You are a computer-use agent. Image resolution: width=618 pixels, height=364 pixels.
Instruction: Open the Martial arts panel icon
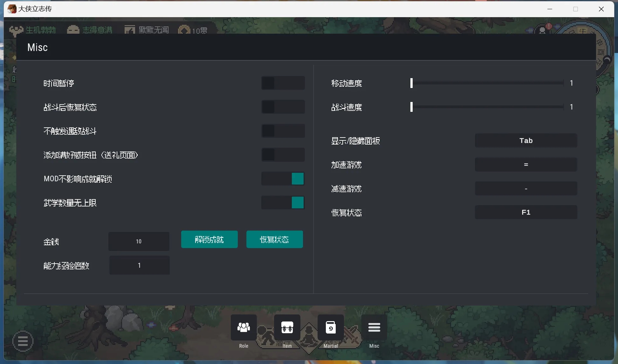331,327
